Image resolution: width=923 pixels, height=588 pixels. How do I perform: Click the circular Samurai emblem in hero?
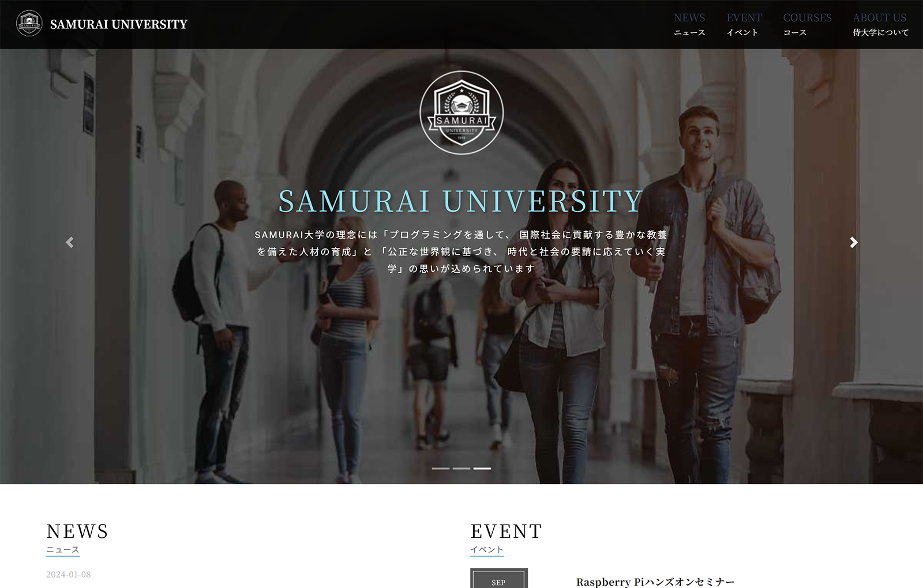(x=461, y=112)
